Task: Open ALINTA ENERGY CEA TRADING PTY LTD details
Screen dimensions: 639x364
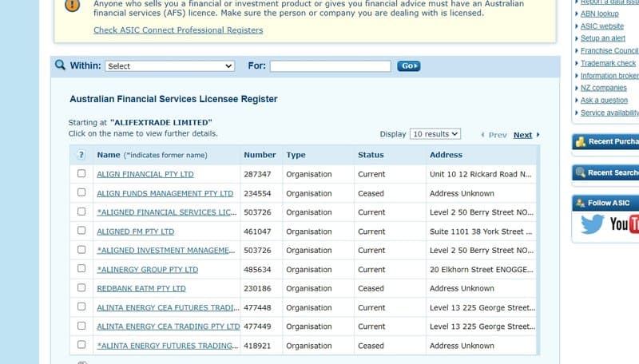Action: (x=169, y=326)
